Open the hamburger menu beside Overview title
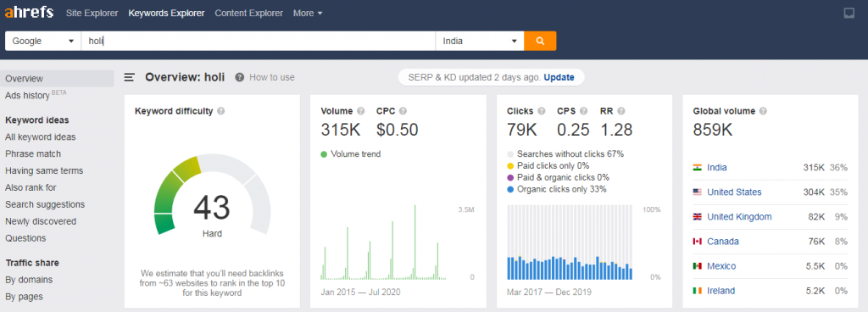 coord(129,77)
